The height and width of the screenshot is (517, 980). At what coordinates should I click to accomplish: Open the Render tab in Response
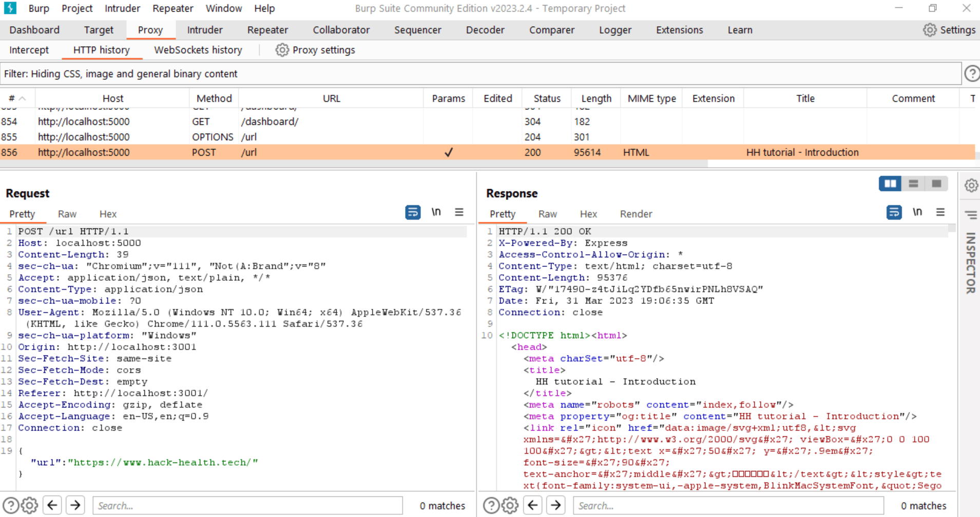(x=636, y=214)
